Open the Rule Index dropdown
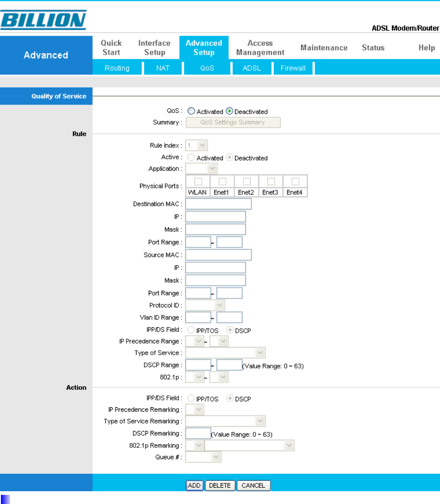Image resolution: width=440 pixels, height=504 pixels. click(196, 146)
